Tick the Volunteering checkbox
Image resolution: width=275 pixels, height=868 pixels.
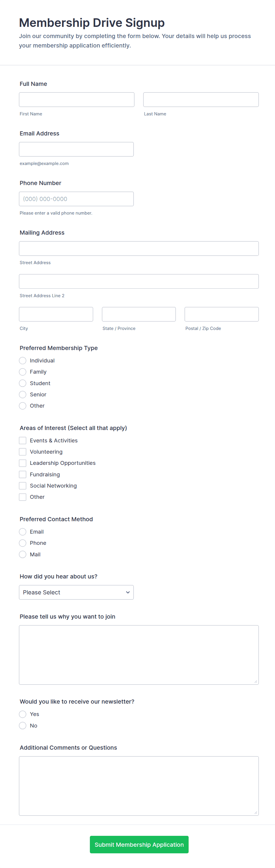22,452
